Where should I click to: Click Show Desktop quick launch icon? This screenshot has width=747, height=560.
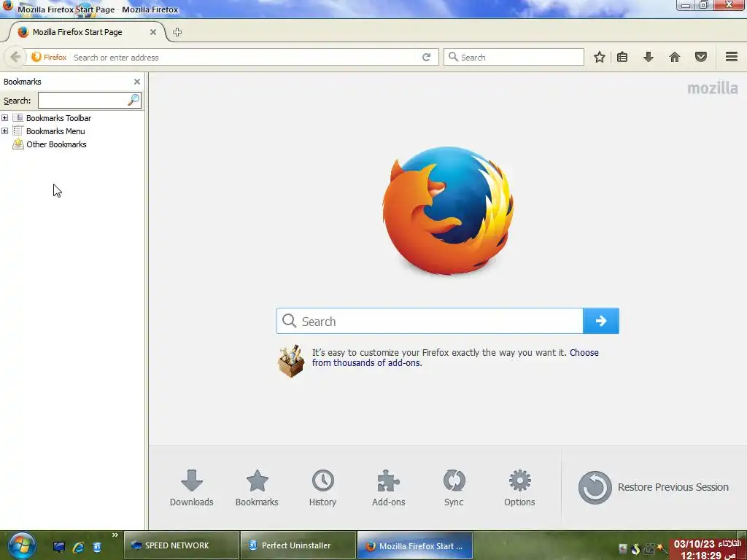click(58, 547)
